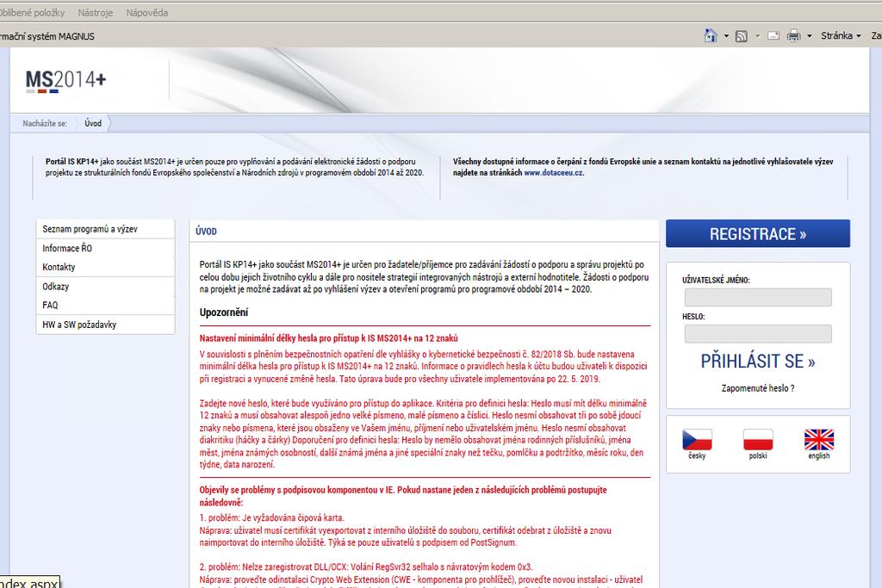
Task: Open the Oblíbené položky menu
Action: 32,12
